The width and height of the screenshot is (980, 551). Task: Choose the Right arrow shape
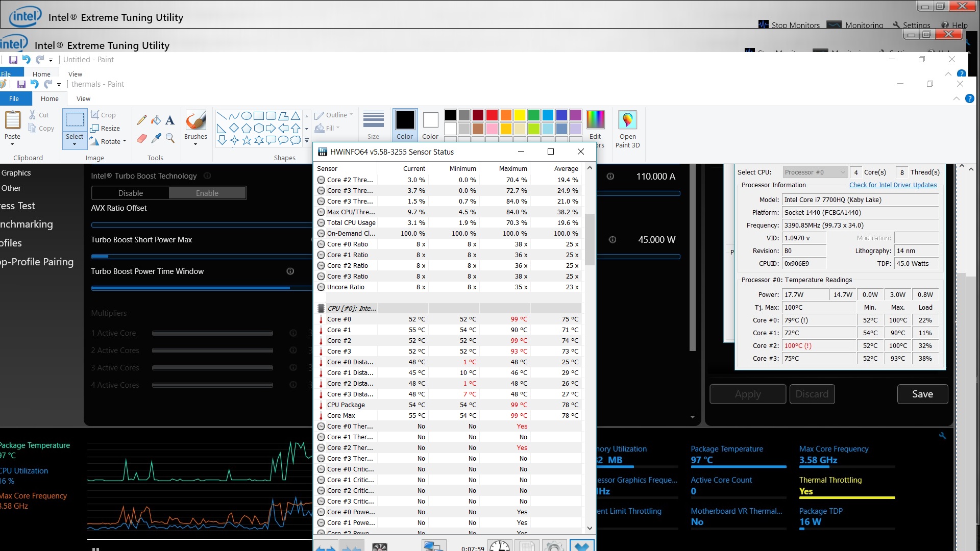pos(271,128)
